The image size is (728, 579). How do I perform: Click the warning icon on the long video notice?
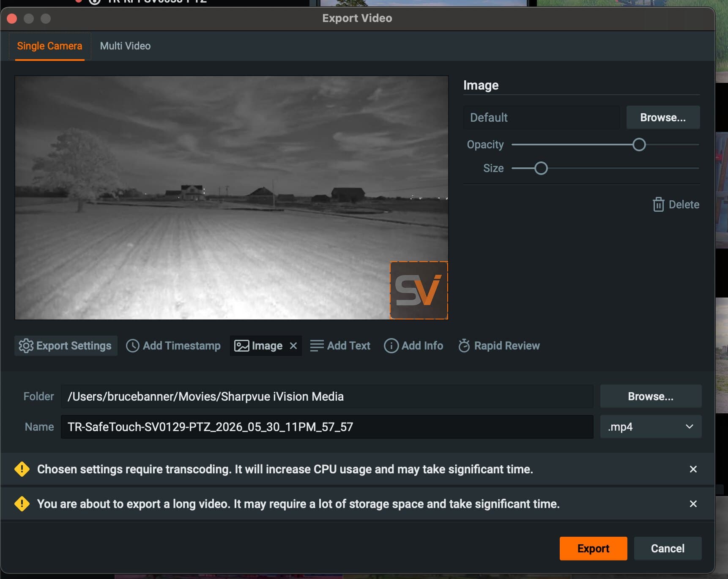coord(22,504)
